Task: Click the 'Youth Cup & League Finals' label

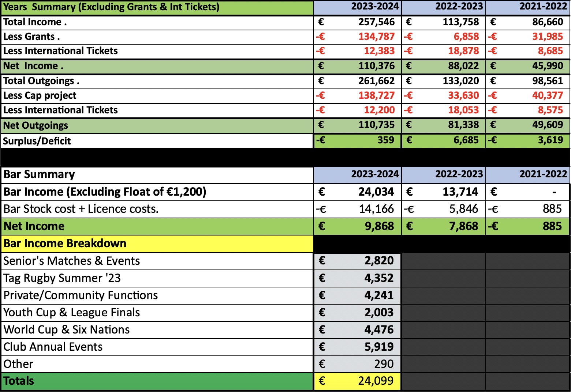Action: pos(72,312)
